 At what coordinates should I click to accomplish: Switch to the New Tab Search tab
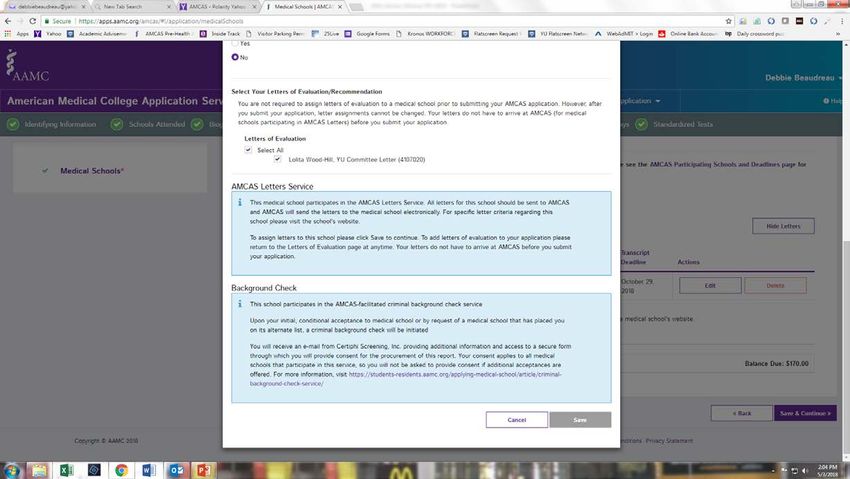133,7
